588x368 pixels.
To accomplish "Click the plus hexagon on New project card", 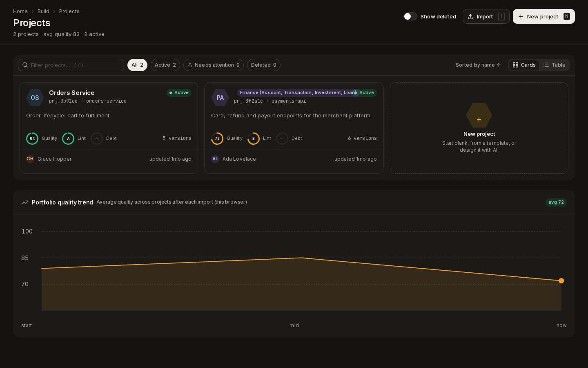I will tap(479, 116).
